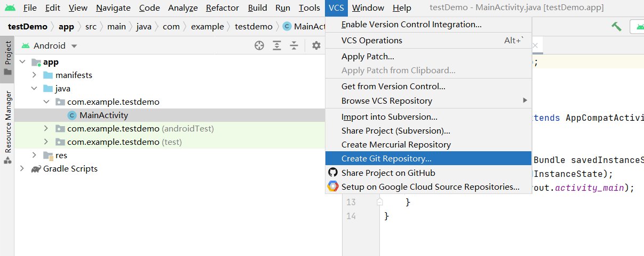
Task: Open the Navigate menu
Action: [113, 8]
